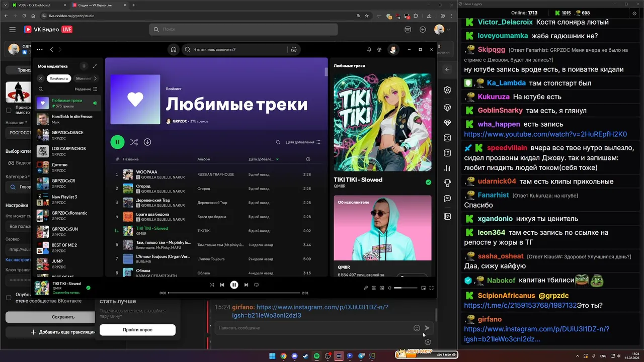Adjust the Spotify volume slider
The height and width of the screenshot is (362, 644).
(x=406, y=288)
